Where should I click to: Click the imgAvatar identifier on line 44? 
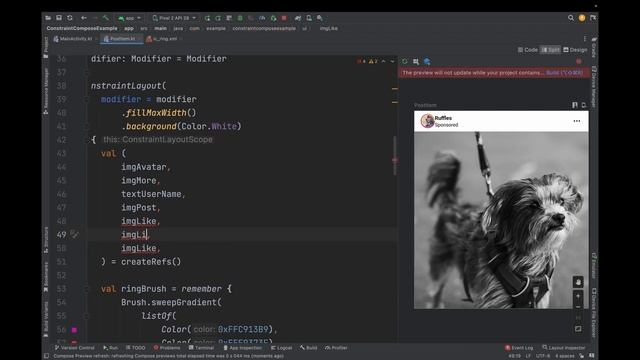point(144,167)
